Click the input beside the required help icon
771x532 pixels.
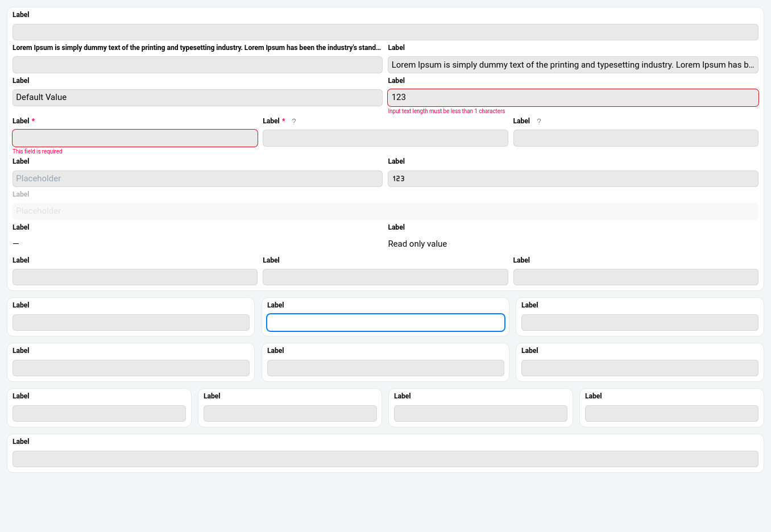click(x=385, y=138)
